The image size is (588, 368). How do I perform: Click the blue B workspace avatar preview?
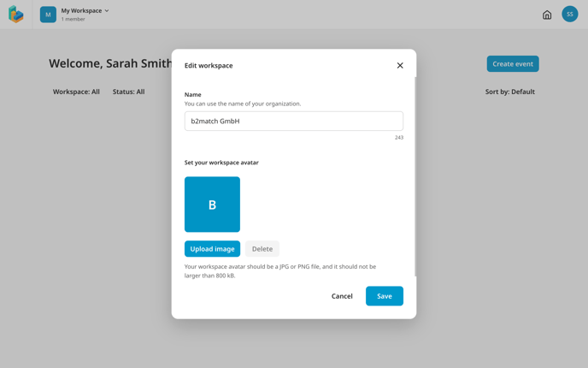click(x=212, y=205)
